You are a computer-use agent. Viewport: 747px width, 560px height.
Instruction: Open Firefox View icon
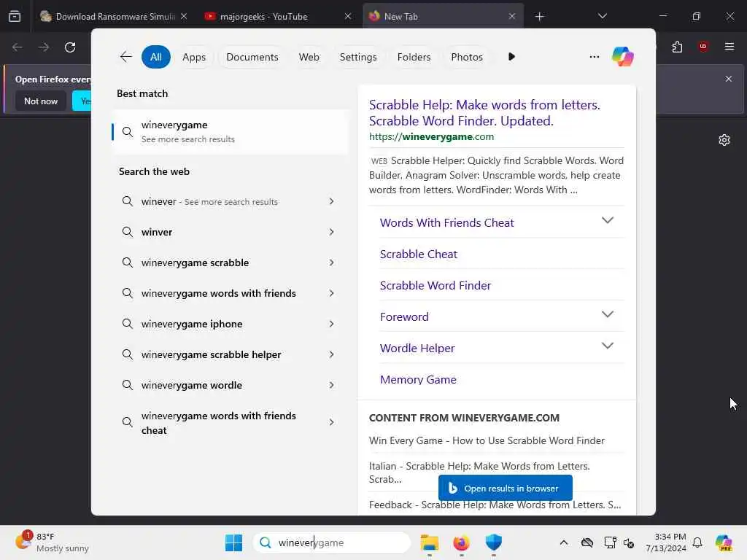point(15,16)
